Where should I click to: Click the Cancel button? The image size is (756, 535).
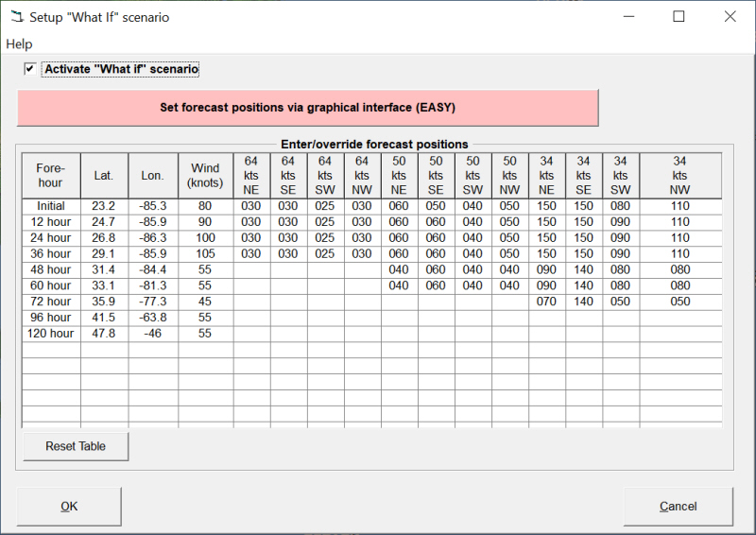pos(678,507)
